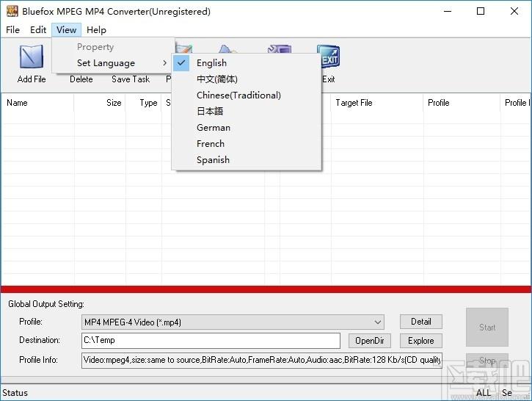The width and height of the screenshot is (532, 401).
Task: Click the Detail button
Action: click(421, 322)
